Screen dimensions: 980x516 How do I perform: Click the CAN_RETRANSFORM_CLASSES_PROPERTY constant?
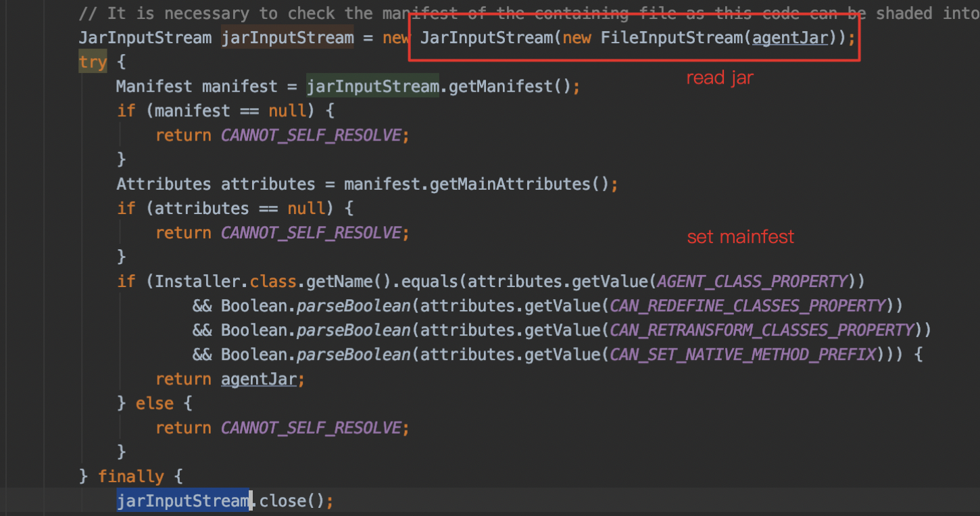[x=761, y=330]
